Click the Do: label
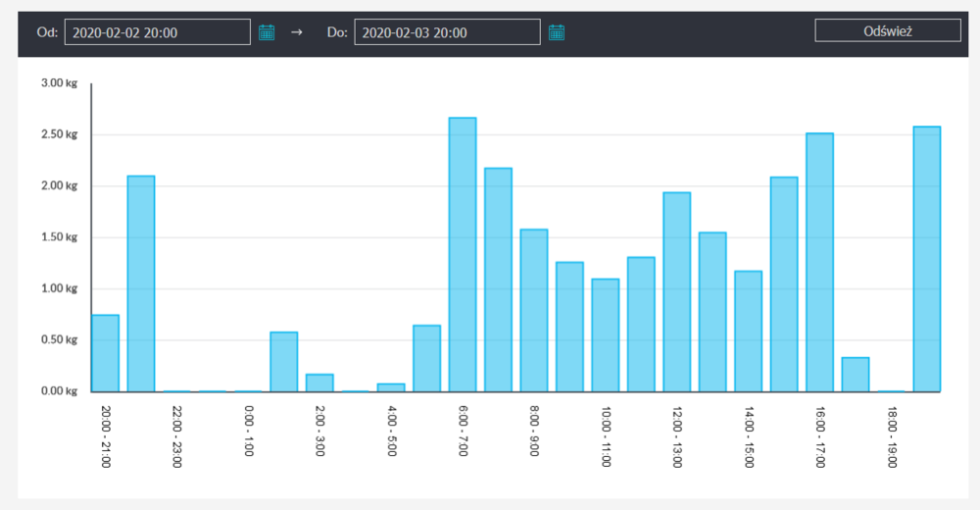 [x=337, y=32]
